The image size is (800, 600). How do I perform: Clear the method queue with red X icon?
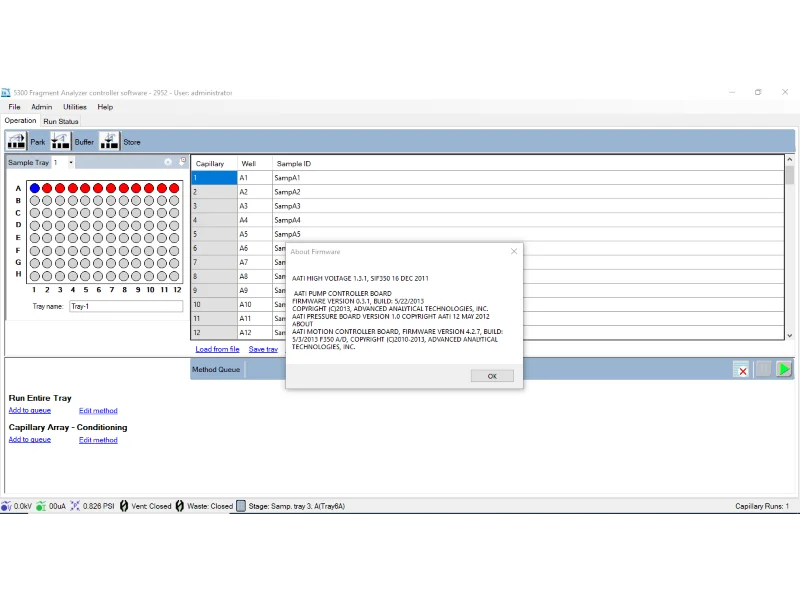pyautogui.click(x=742, y=371)
